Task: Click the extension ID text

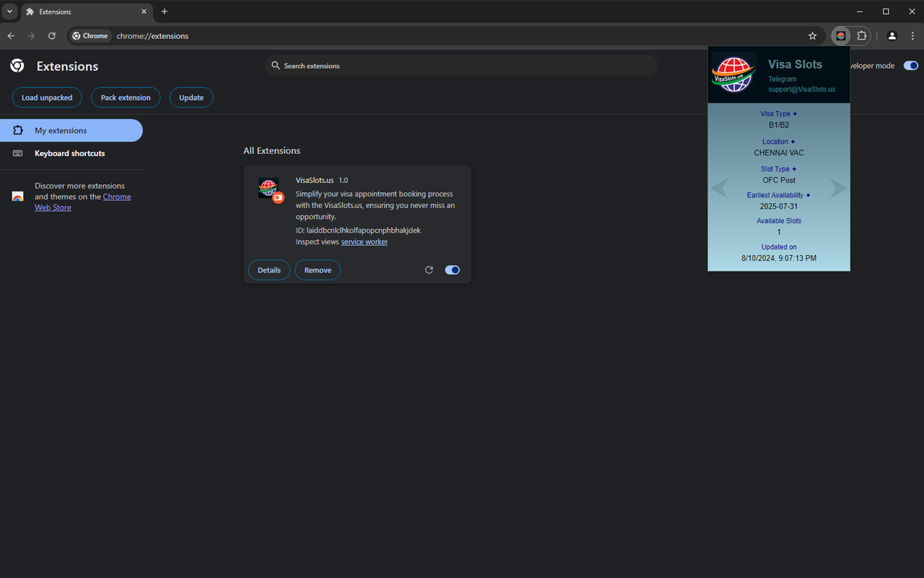Action: (358, 230)
